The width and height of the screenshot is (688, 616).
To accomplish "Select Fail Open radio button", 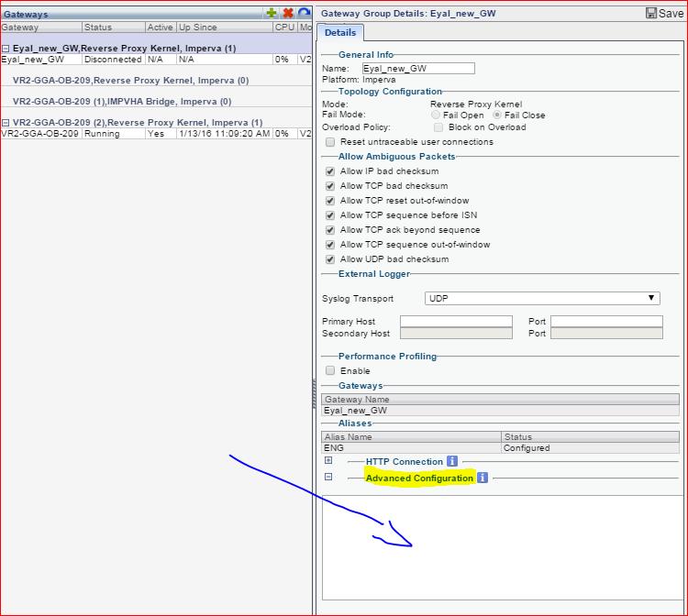I will [x=435, y=115].
